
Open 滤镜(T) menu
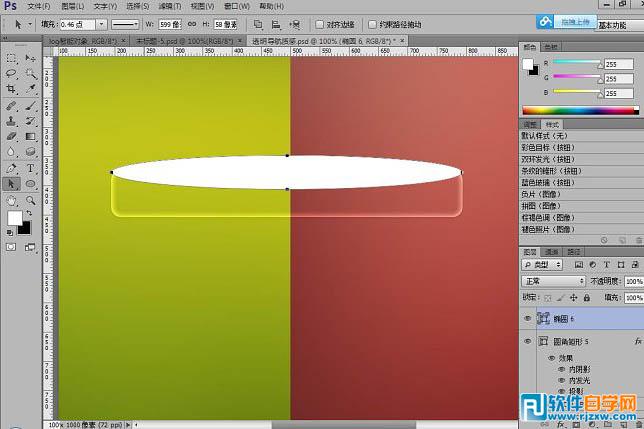170,6
